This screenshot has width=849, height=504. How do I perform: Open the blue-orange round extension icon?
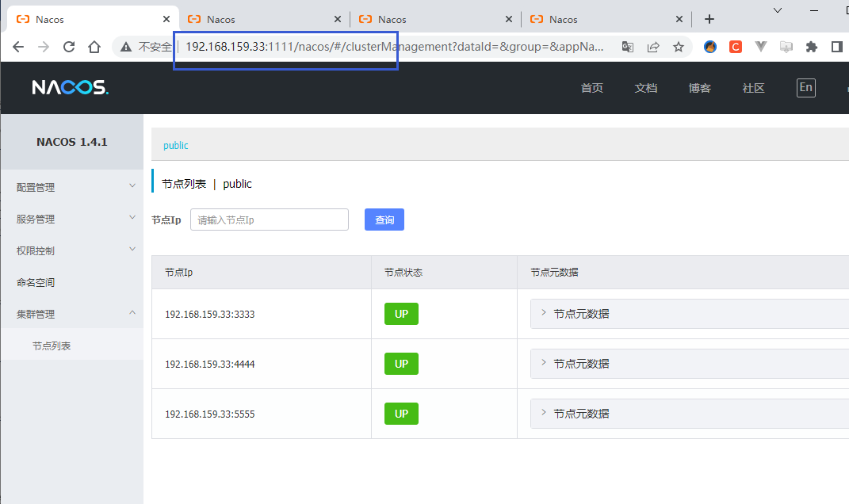point(710,47)
